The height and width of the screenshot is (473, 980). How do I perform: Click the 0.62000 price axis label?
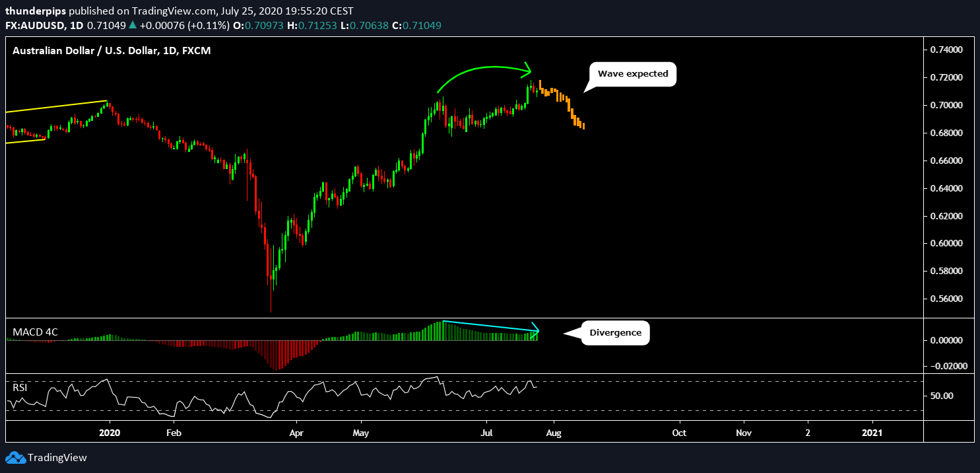tap(946, 217)
